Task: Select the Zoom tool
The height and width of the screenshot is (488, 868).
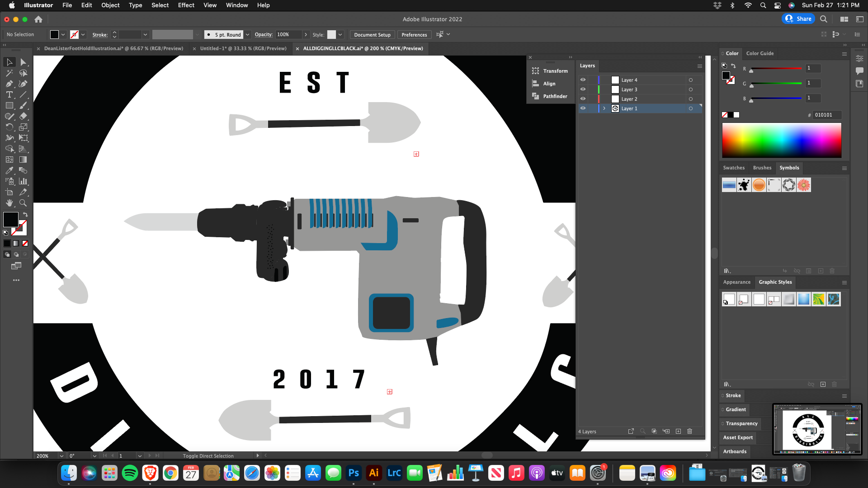Action: 24,203
